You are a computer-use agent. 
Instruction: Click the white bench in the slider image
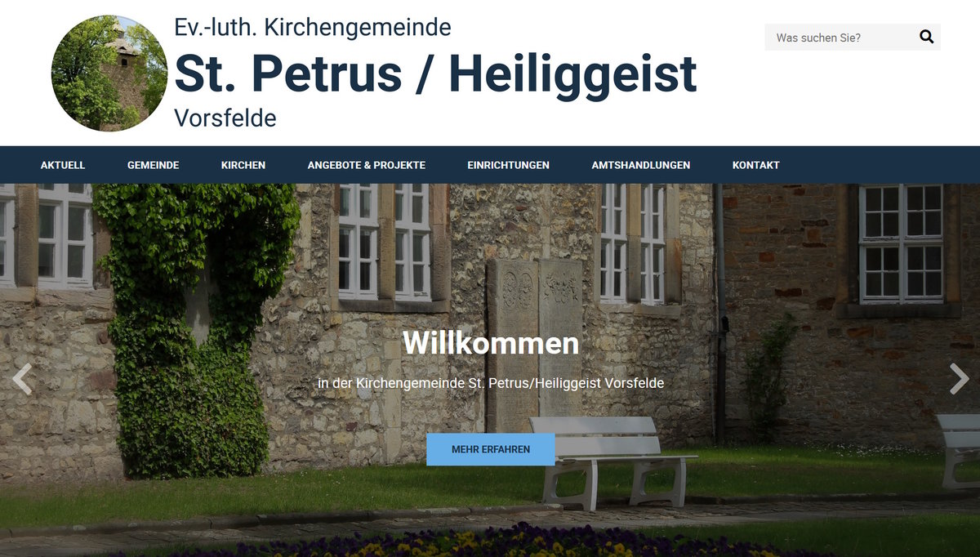pos(612,461)
